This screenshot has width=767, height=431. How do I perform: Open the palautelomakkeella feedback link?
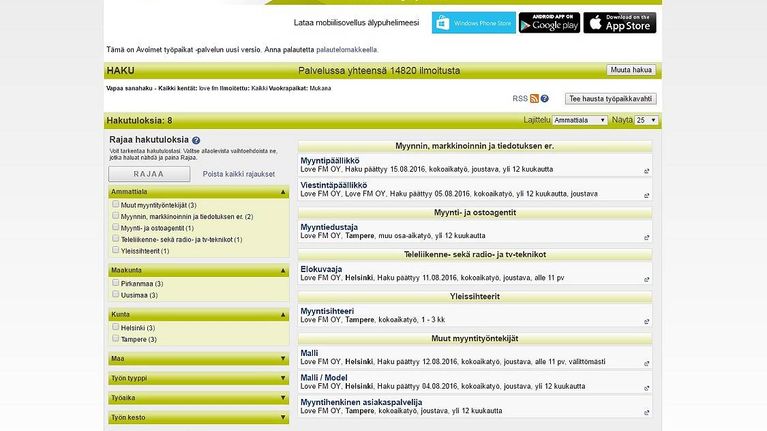coord(347,50)
